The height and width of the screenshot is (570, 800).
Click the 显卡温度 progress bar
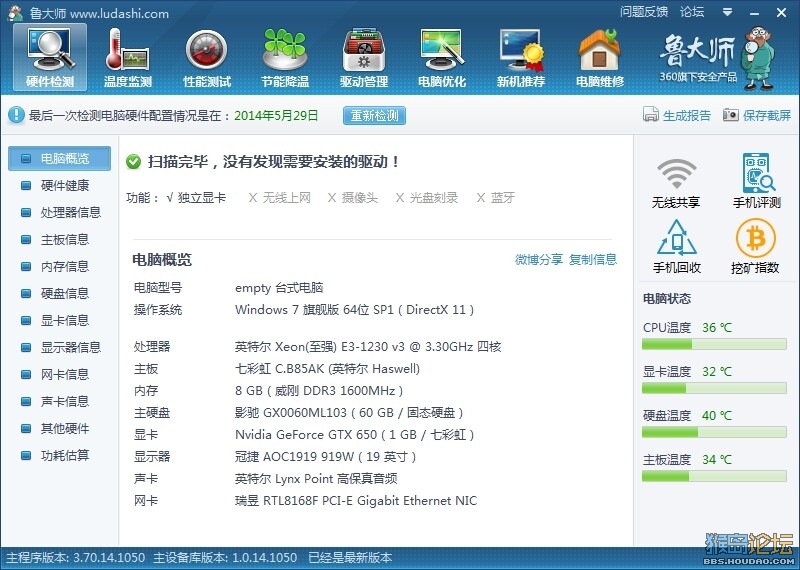[x=714, y=388]
